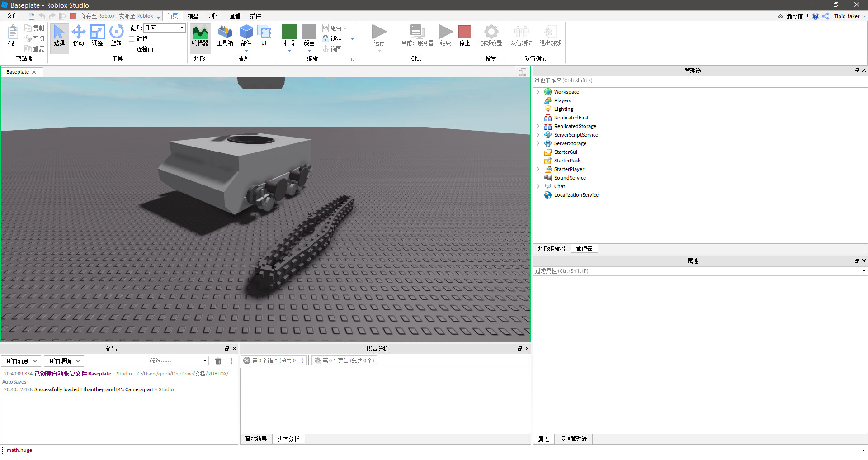Switch to the 插件 (Plugins) ribbon tab
Screen dimensions: 868x460
coord(256,16)
